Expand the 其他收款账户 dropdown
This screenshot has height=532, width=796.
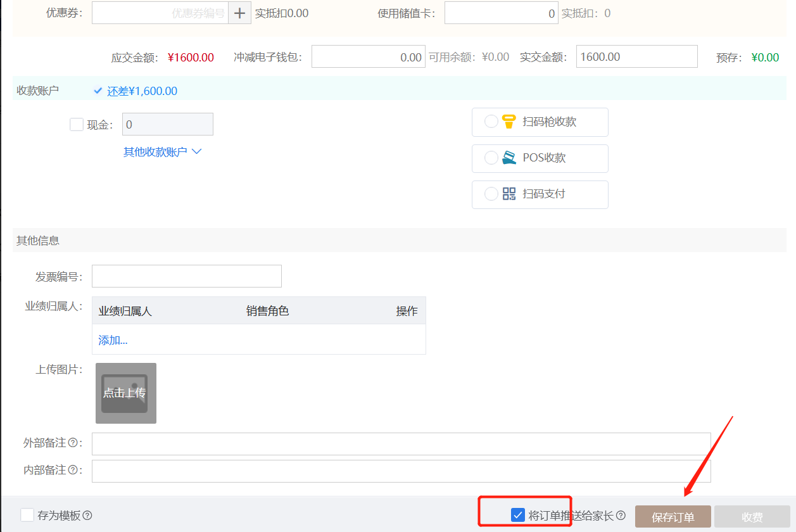click(162, 151)
